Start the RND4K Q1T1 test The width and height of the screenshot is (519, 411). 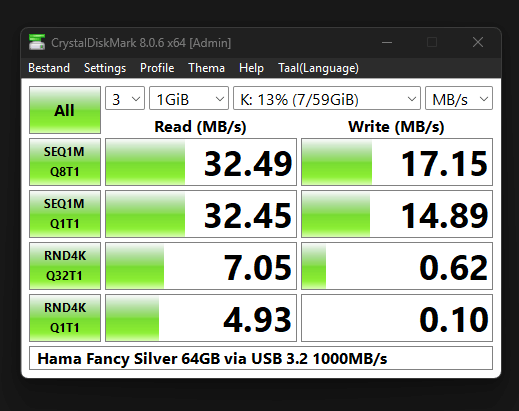[65, 318]
